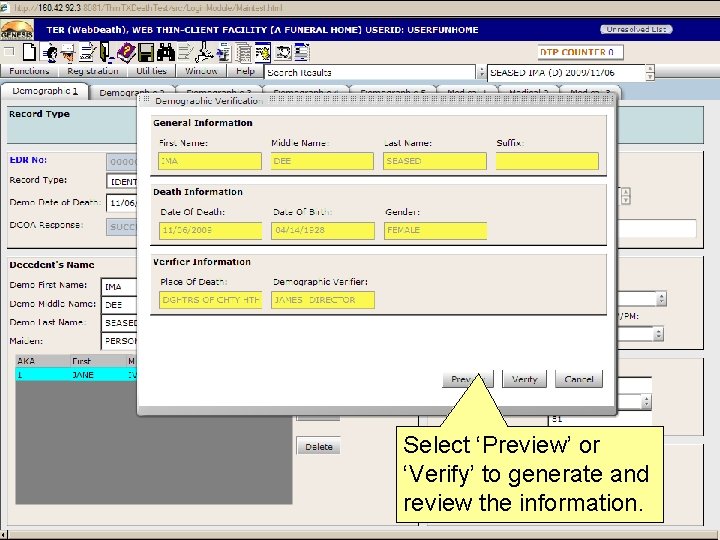Image resolution: width=720 pixels, height=540 pixels.
Task: Open the Window menu
Action: 201,71
